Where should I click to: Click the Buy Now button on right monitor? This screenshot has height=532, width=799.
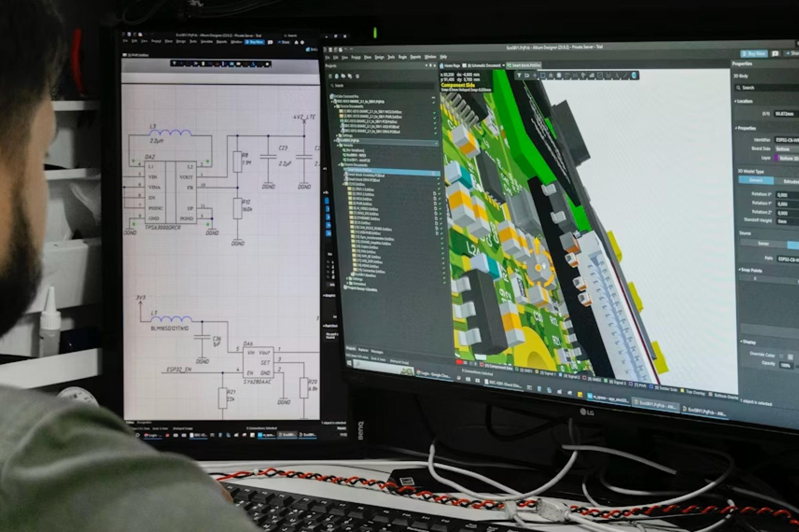(754, 54)
